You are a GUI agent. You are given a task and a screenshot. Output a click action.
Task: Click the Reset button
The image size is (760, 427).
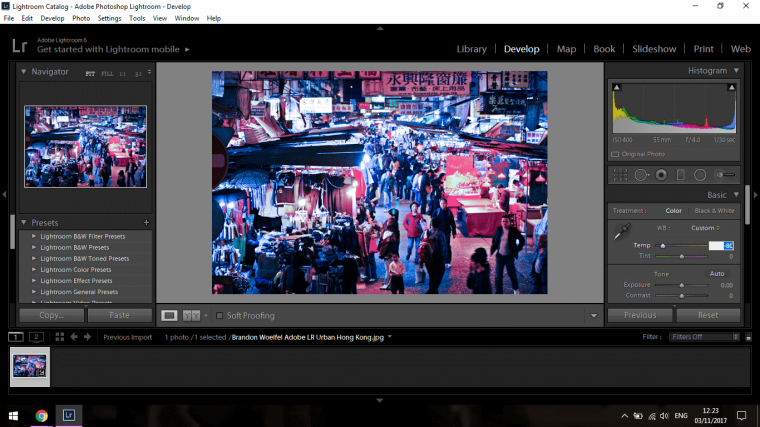pyautogui.click(x=708, y=315)
